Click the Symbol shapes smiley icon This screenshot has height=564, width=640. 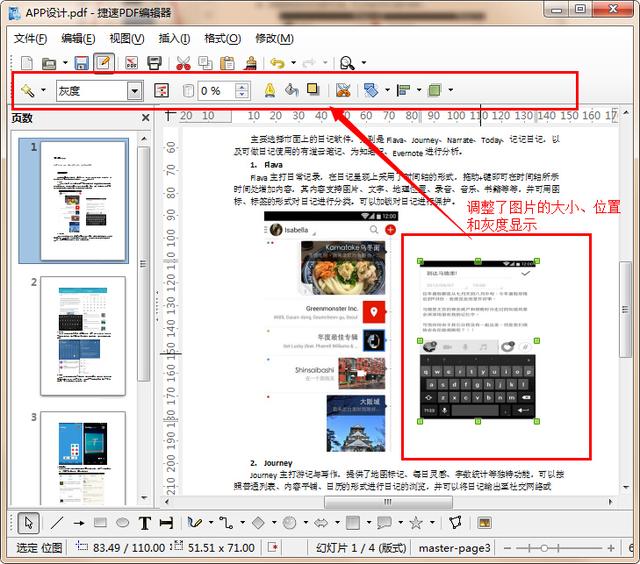click(x=289, y=523)
